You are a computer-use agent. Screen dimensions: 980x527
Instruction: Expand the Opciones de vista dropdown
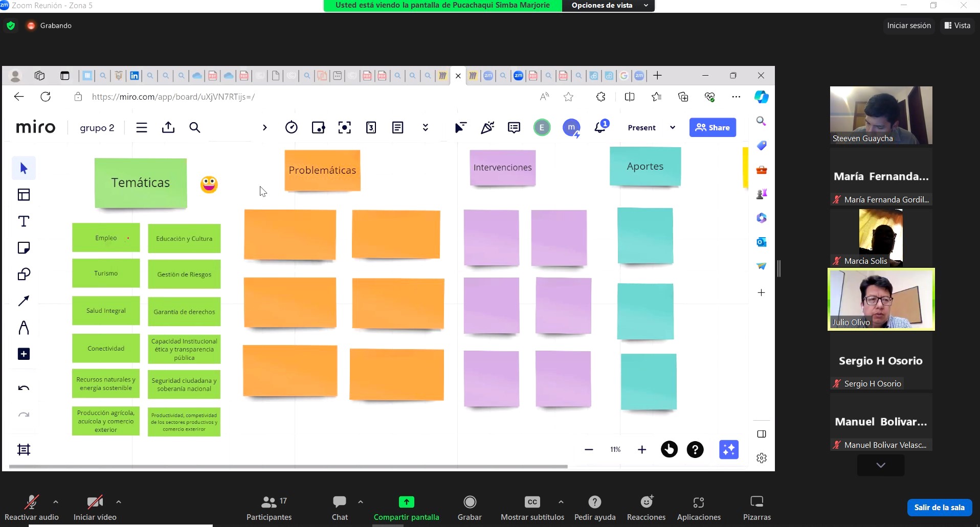tap(608, 6)
